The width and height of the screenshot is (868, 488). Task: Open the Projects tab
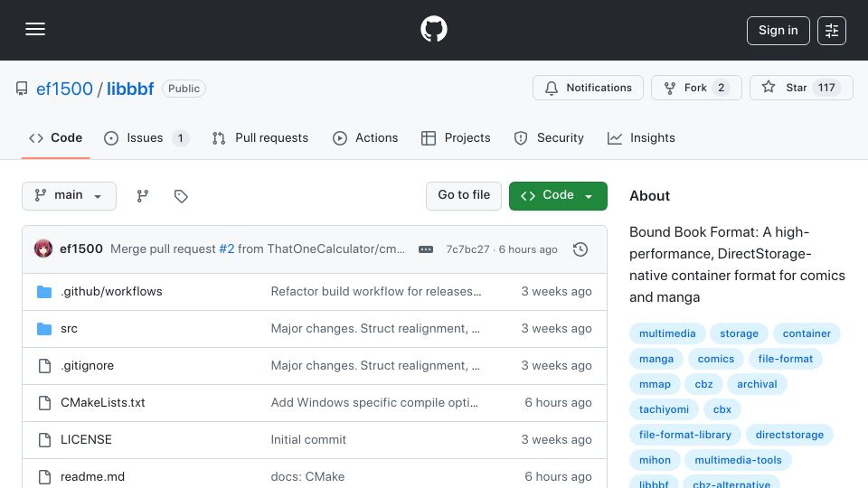[456, 137]
